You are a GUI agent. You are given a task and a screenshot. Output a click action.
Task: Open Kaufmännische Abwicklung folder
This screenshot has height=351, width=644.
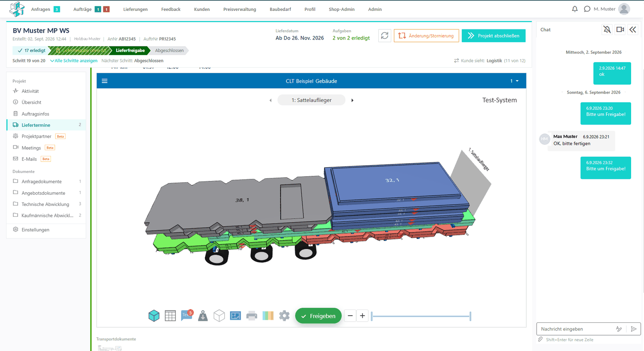pos(46,215)
